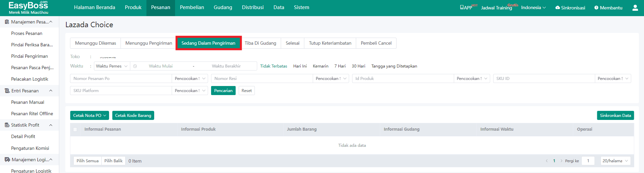The width and height of the screenshot is (644, 173).
Task: Switch to the Pembeli Cancel tab
Action: pyautogui.click(x=376, y=43)
